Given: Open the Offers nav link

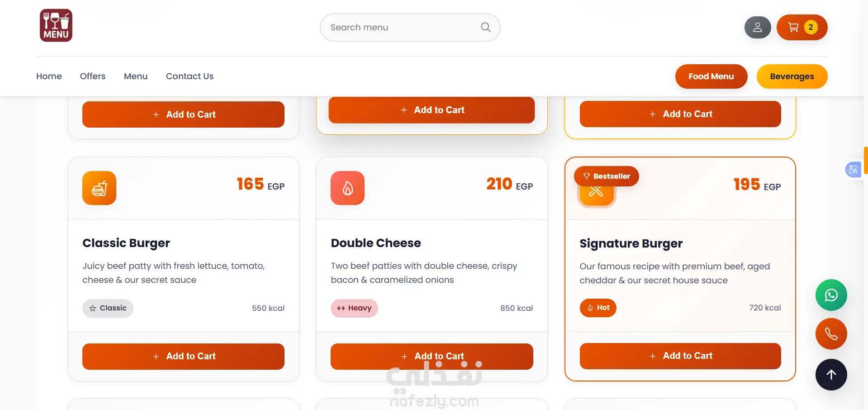Looking at the screenshot, I should point(93,76).
